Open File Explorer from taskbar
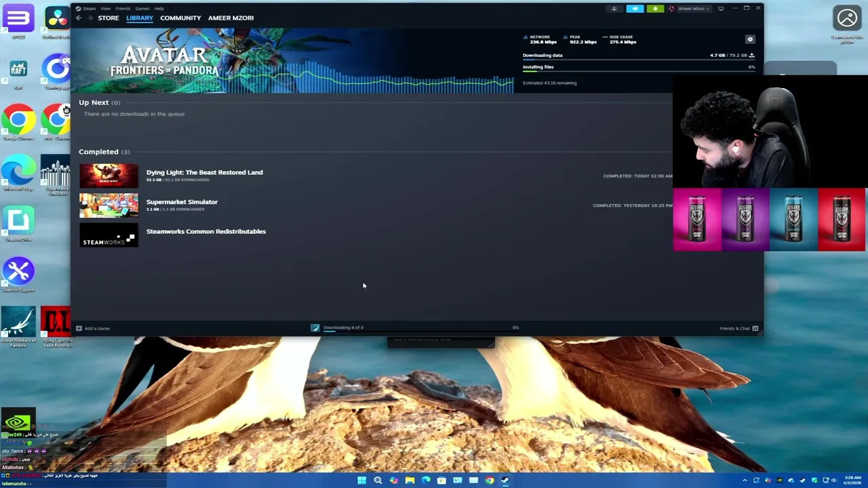The height and width of the screenshot is (488, 868). pos(410,481)
